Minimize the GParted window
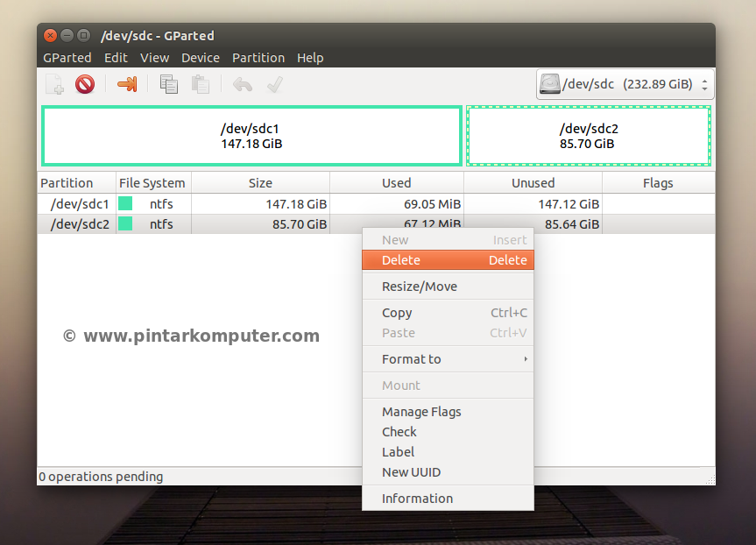The width and height of the screenshot is (756, 545). click(67, 35)
